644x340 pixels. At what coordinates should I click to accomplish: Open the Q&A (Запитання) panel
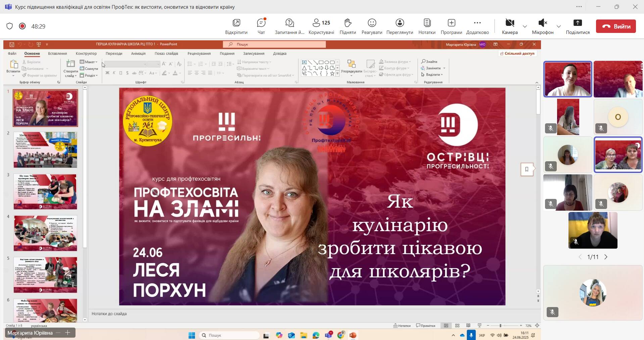[289, 26]
